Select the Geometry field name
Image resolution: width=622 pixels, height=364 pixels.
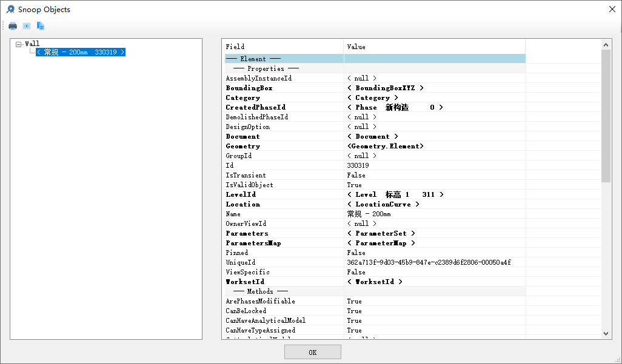pos(242,147)
